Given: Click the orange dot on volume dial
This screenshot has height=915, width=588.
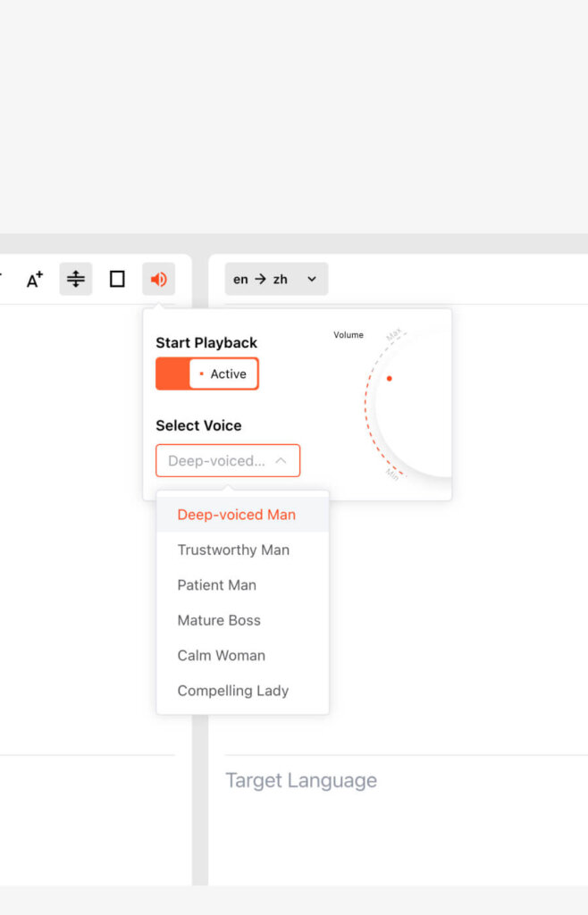Looking at the screenshot, I should (x=390, y=379).
